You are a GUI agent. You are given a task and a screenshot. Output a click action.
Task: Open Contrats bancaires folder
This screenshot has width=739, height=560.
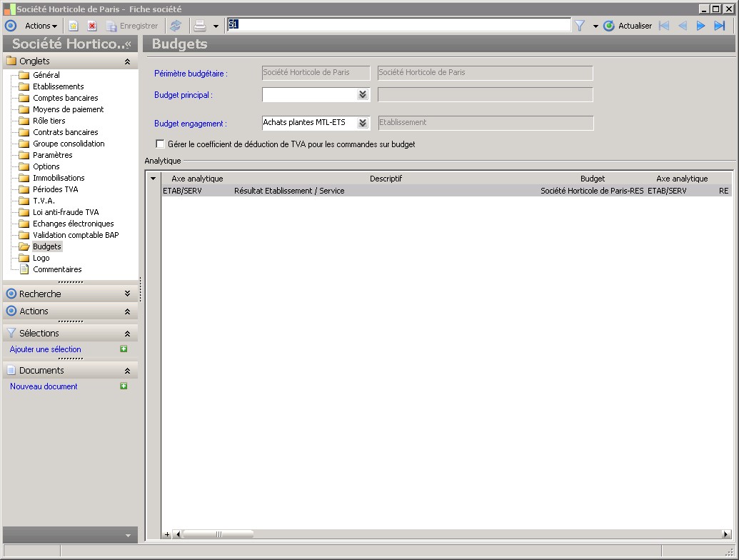pos(66,132)
